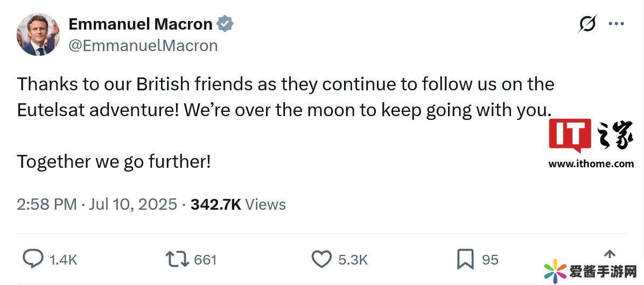Bookmark the tweet using bookmark icon

point(465,260)
